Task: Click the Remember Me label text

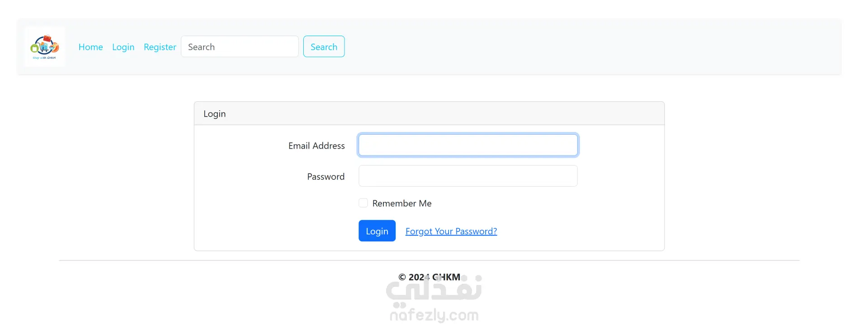Action: (x=402, y=203)
